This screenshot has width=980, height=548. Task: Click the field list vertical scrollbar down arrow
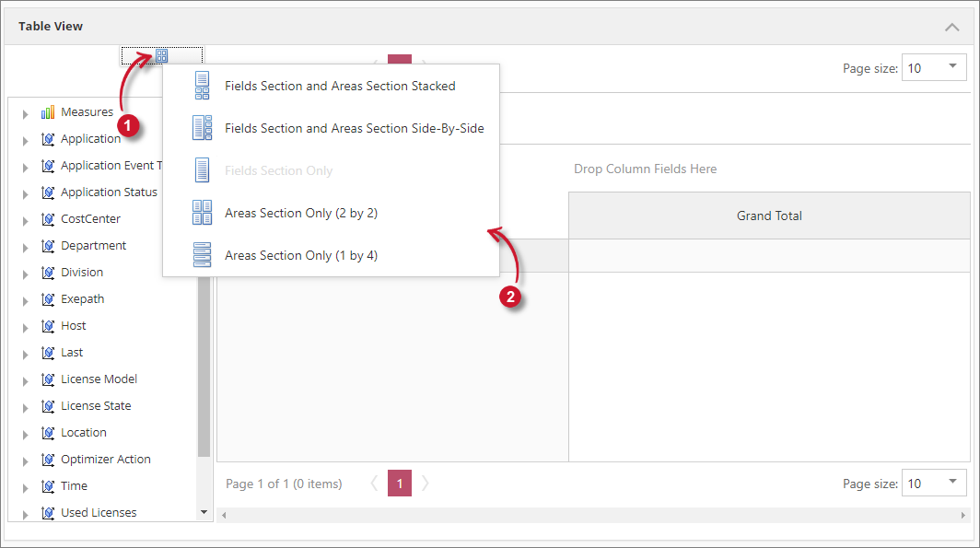point(204,512)
